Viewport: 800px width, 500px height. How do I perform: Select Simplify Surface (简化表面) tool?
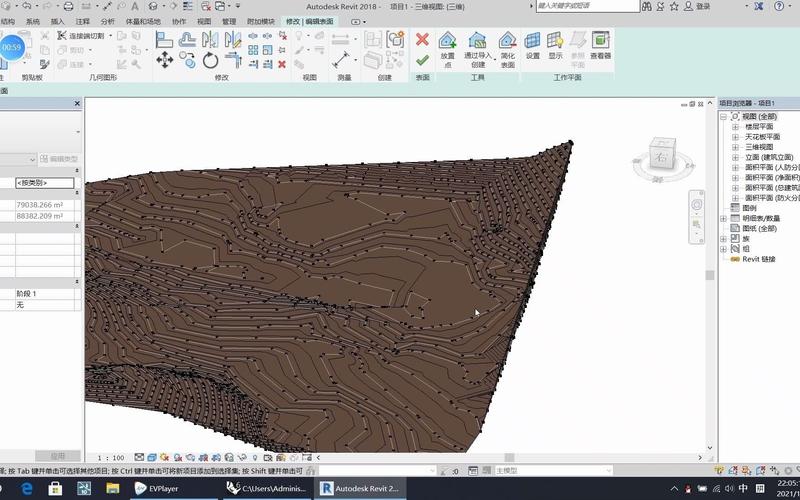508,49
